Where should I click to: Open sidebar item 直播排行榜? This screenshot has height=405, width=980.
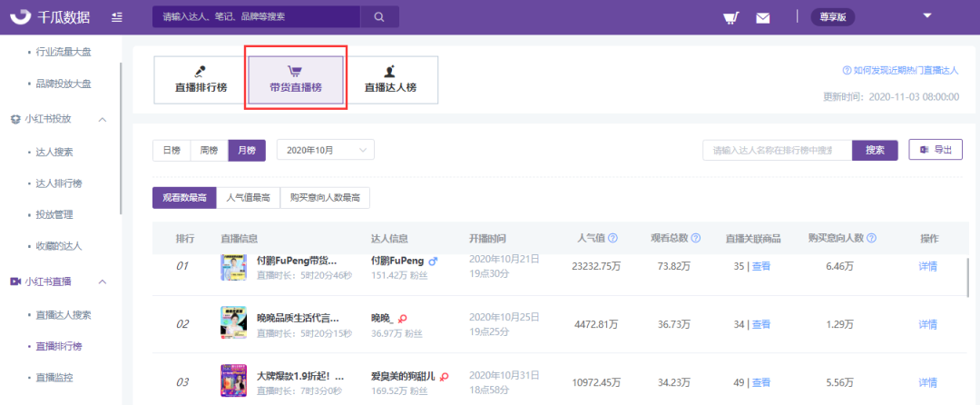click(59, 346)
